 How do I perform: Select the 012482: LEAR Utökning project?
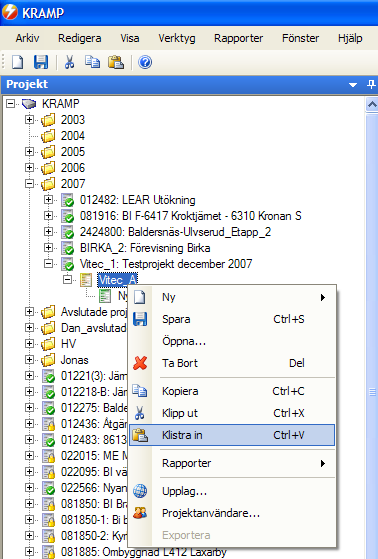tap(138, 200)
